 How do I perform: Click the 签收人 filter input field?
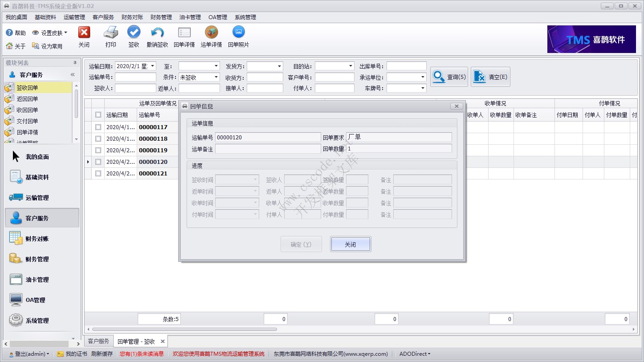click(135, 88)
